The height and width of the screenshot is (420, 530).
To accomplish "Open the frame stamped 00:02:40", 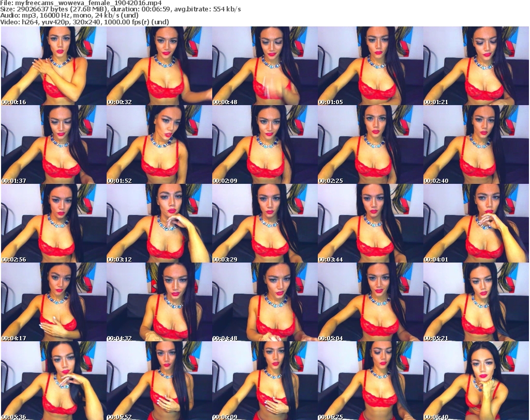I will (x=476, y=144).
